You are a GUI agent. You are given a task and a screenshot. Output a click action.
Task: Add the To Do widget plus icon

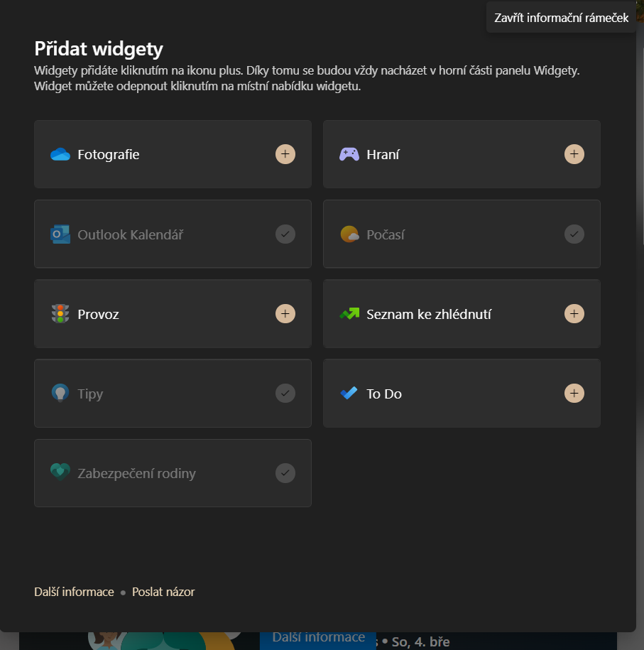click(574, 393)
